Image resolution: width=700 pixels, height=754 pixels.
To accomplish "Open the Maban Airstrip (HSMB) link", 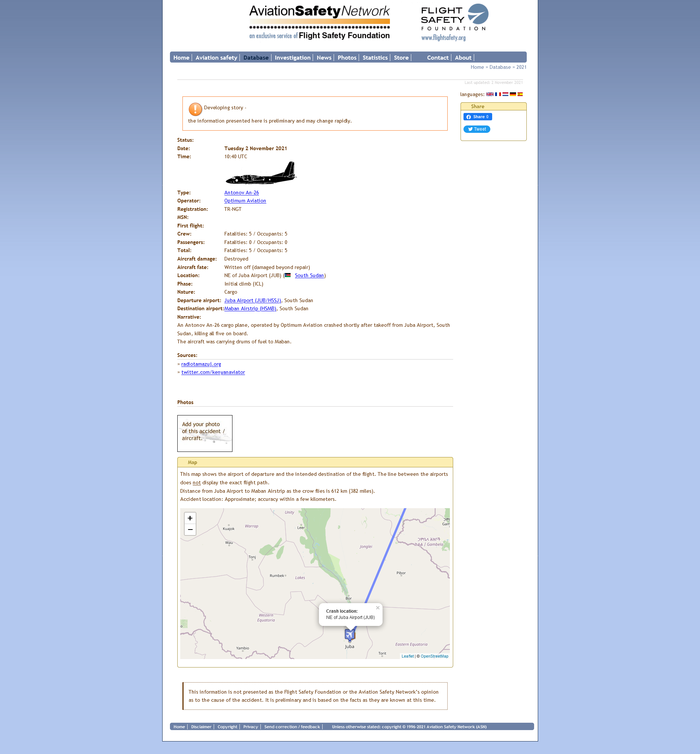I will coord(250,309).
